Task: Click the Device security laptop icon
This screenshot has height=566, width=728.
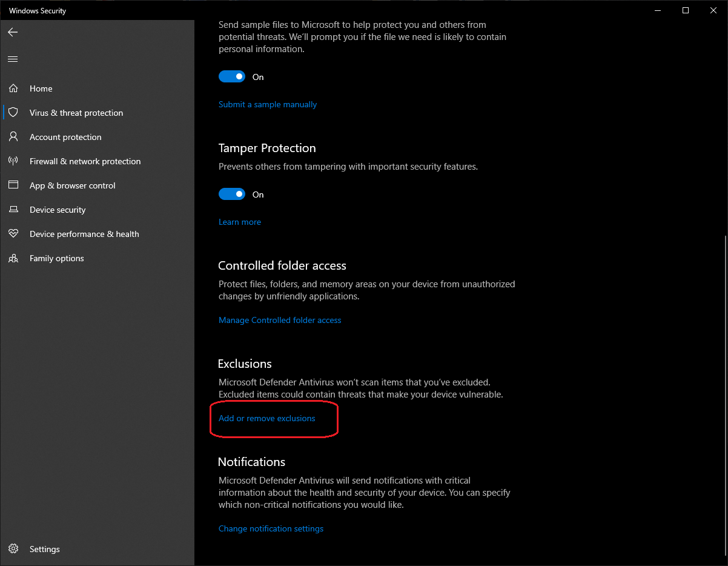Action: 13,210
